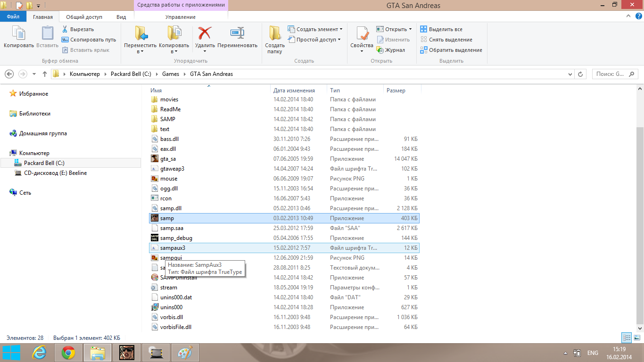Select Домашняя группа in navigation pane
Viewport: 644px width, 362px height.
tap(43, 133)
